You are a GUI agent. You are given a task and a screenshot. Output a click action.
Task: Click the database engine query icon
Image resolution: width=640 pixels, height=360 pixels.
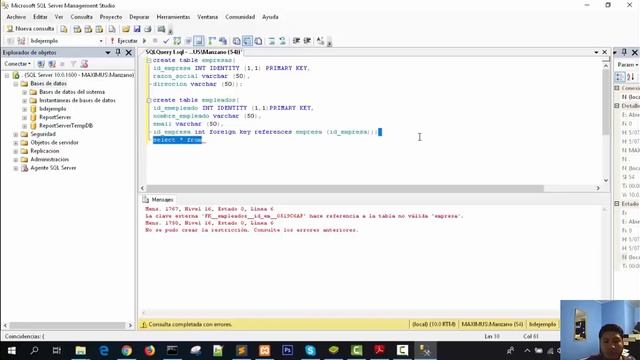[64, 29]
